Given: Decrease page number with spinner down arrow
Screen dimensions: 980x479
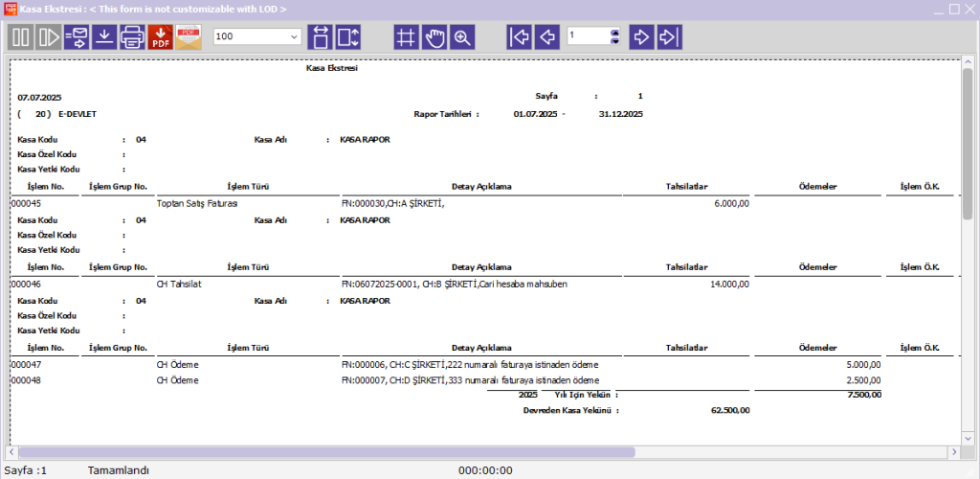Looking at the screenshot, I should [615, 40].
